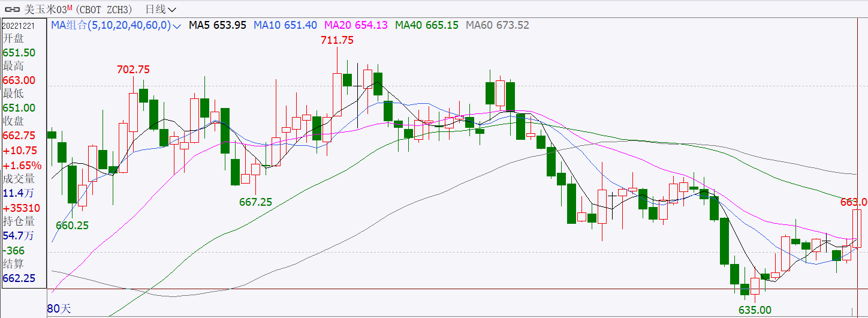
Task: Click the 开盘 value 651.50
Action: pos(19,53)
